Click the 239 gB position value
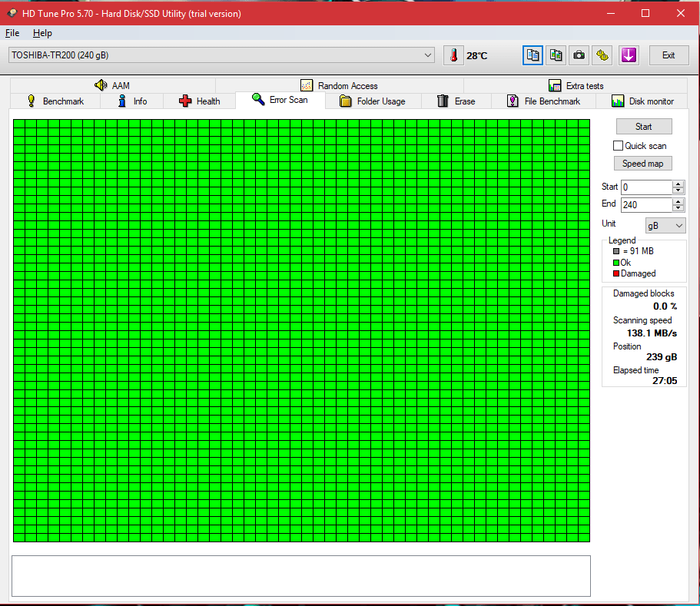This screenshot has height=606, width=700. tap(662, 357)
